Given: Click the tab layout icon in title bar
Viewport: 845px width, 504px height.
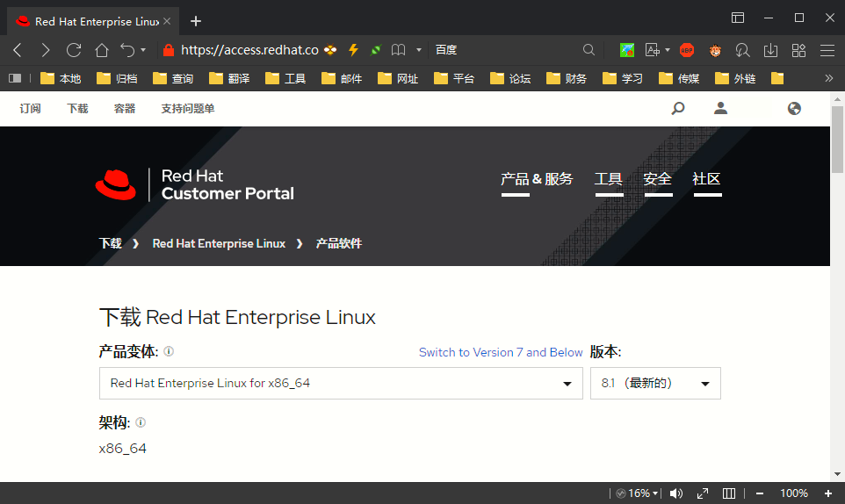Looking at the screenshot, I should 738,18.
